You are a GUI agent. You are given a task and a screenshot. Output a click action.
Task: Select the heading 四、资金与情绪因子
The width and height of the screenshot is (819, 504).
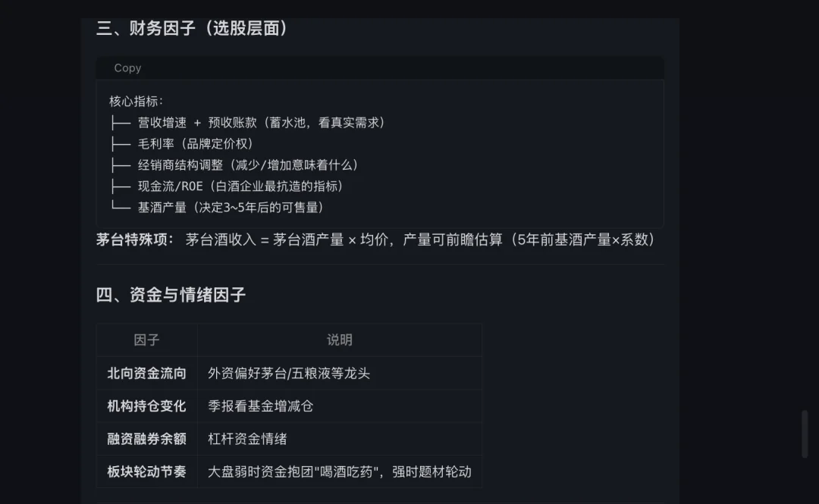tap(171, 295)
